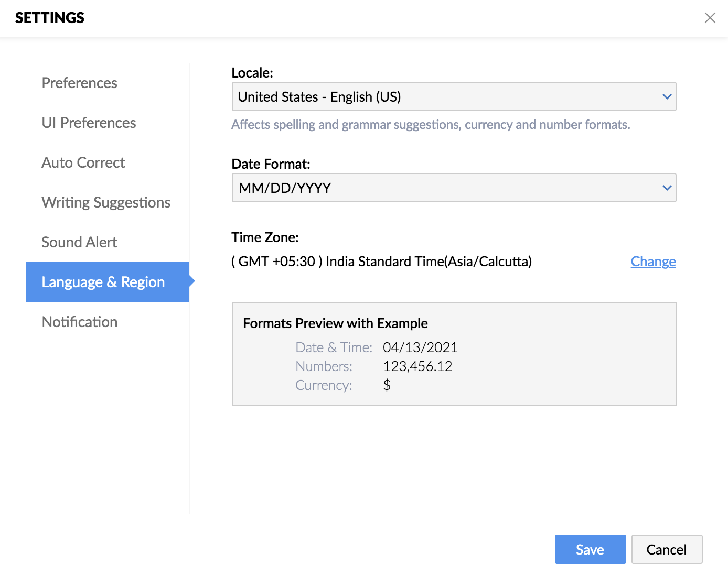Open the Locale dropdown showing United States
The height and width of the screenshot is (587, 728).
[446, 96]
